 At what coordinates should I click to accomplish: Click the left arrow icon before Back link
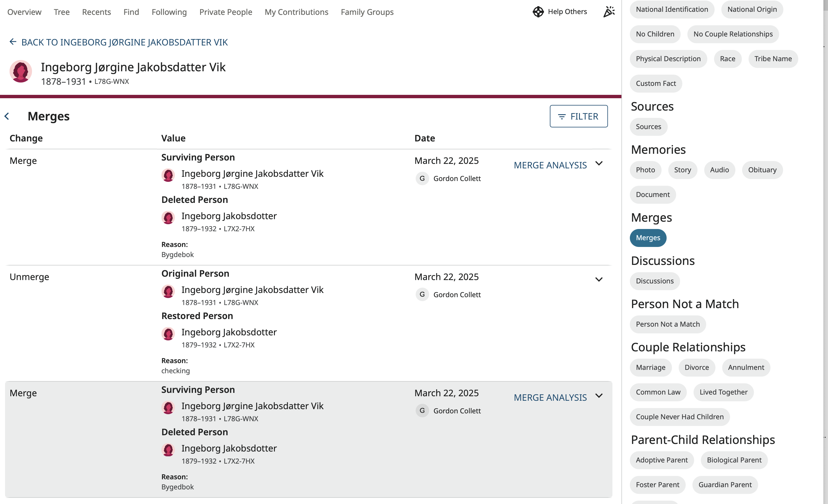[13, 42]
